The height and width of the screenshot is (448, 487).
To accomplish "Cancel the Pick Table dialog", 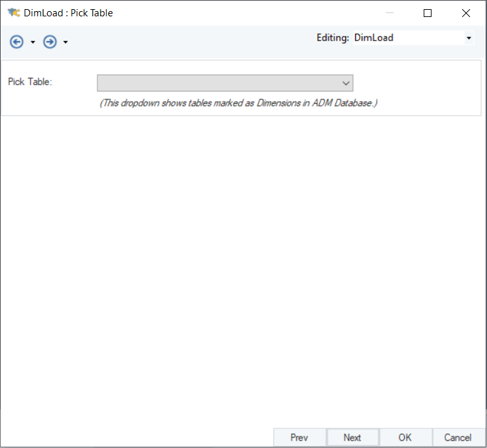I will point(458,438).
